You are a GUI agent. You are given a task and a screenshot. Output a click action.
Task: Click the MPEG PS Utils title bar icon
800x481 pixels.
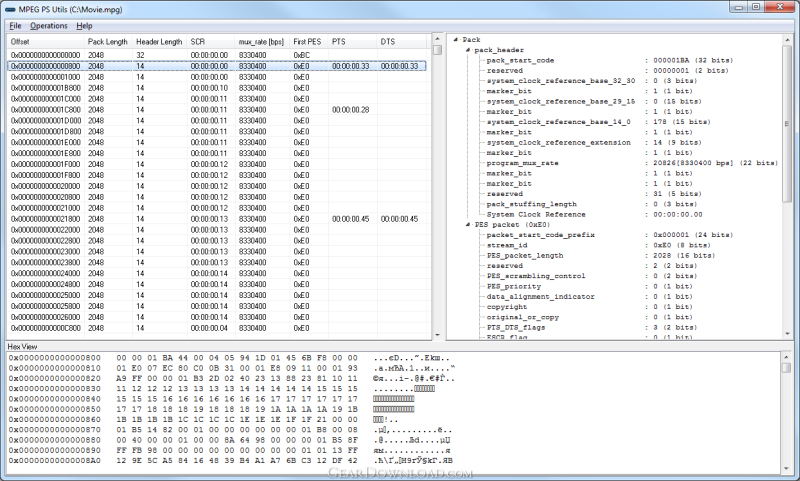[10, 9]
